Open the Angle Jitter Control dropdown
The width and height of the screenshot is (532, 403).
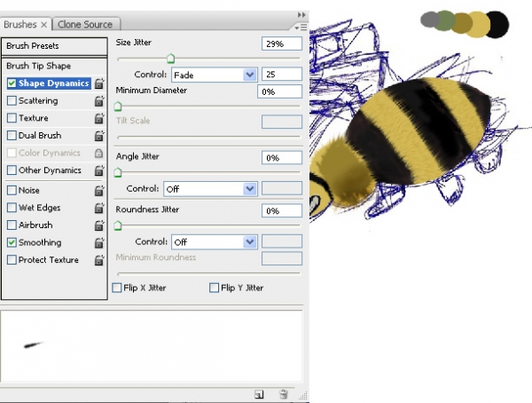210,189
